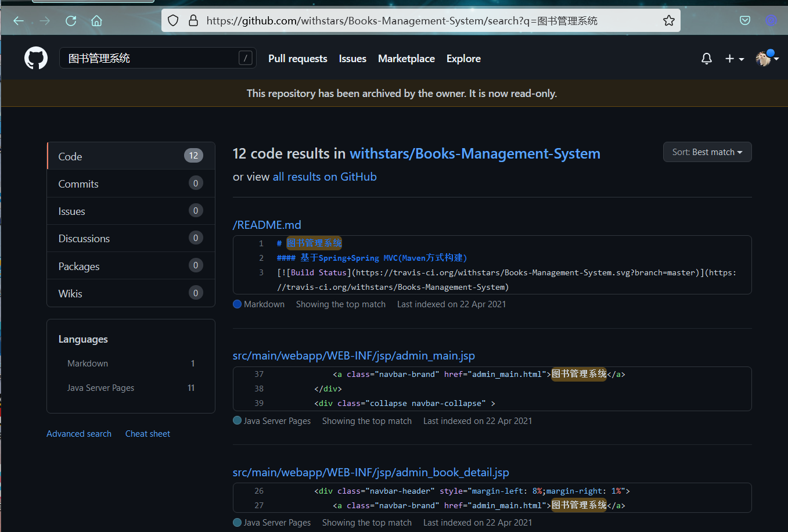Open notifications bell icon

tap(707, 59)
